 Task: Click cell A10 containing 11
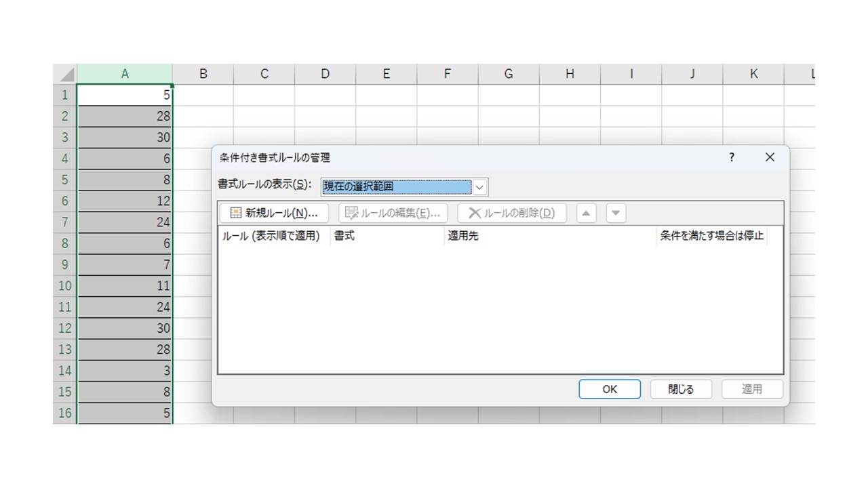125,286
